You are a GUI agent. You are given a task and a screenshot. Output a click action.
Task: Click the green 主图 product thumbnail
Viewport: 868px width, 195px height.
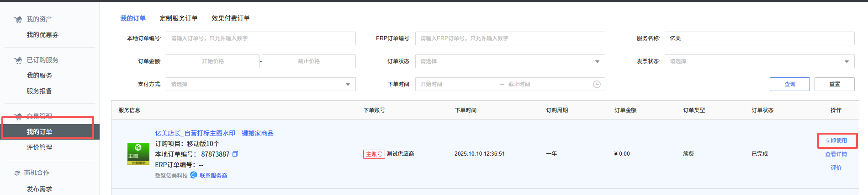[x=138, y=154]
